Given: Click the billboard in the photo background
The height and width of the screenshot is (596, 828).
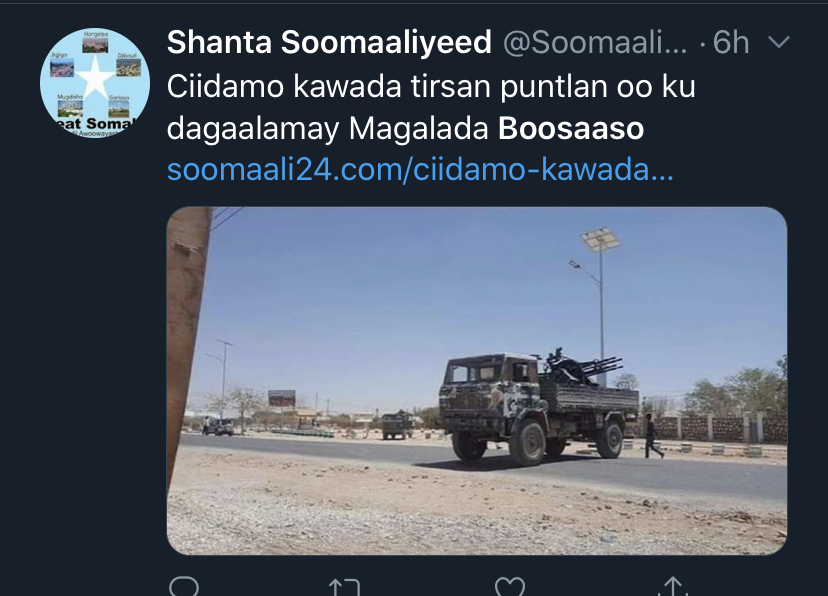Looking at the screenshot, I should pyautogui.click(x=281, y=398).
